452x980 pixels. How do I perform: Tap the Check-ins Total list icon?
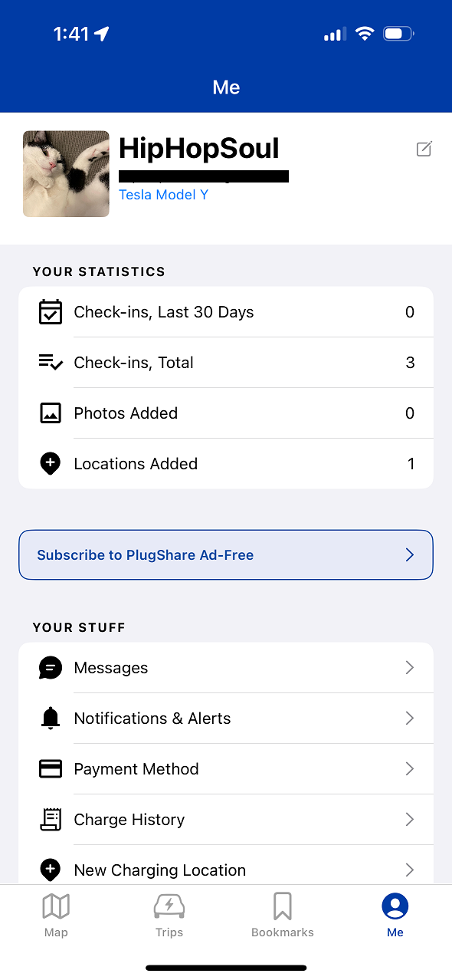tap(51, 363)
